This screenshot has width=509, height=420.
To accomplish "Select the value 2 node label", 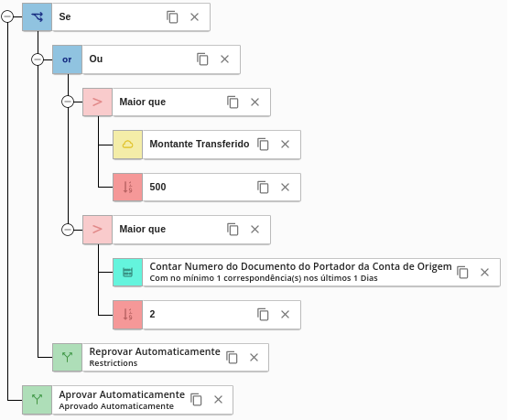I will [152, 314].
